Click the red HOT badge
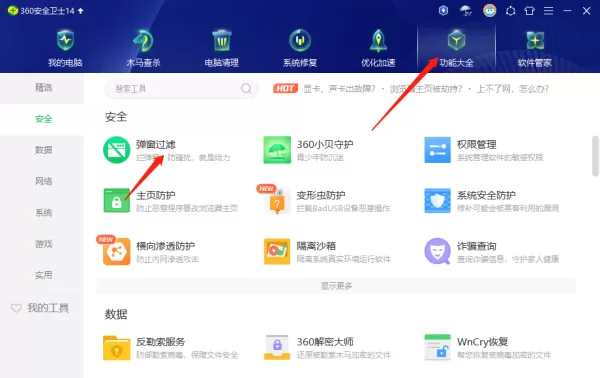 285,89
